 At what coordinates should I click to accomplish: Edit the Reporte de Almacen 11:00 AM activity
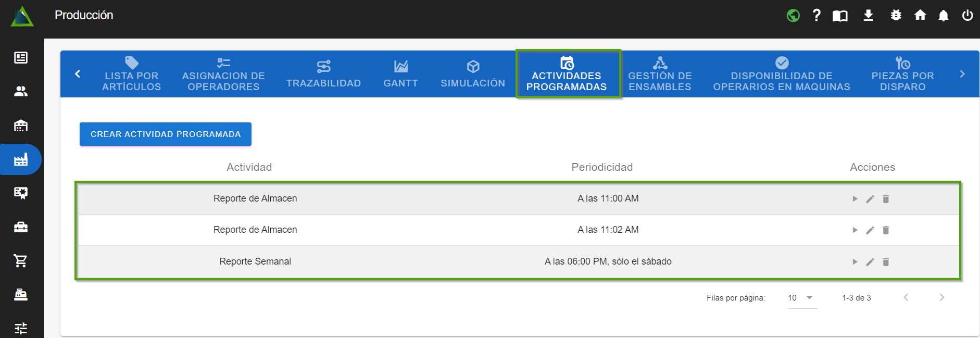pos(870,199)
